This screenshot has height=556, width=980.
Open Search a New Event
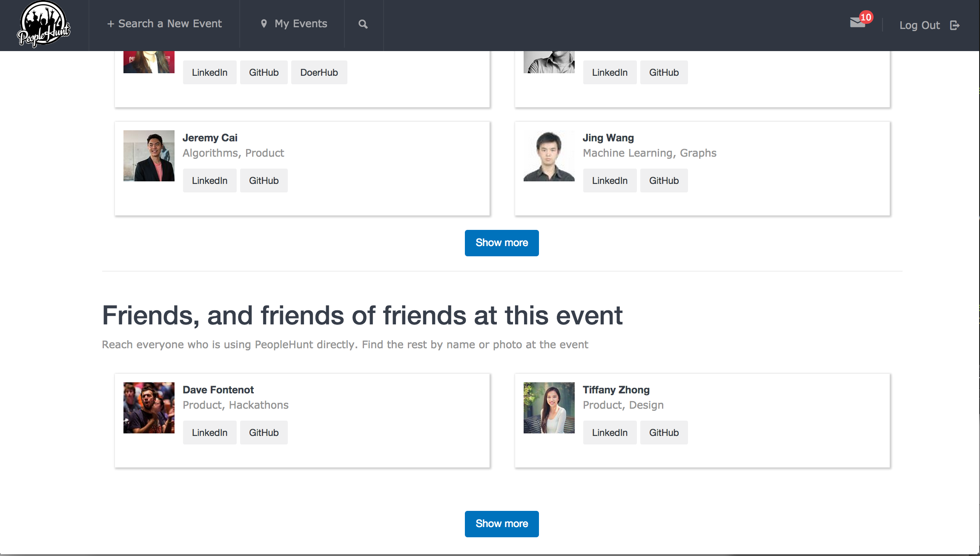click(x=164, y=24)
